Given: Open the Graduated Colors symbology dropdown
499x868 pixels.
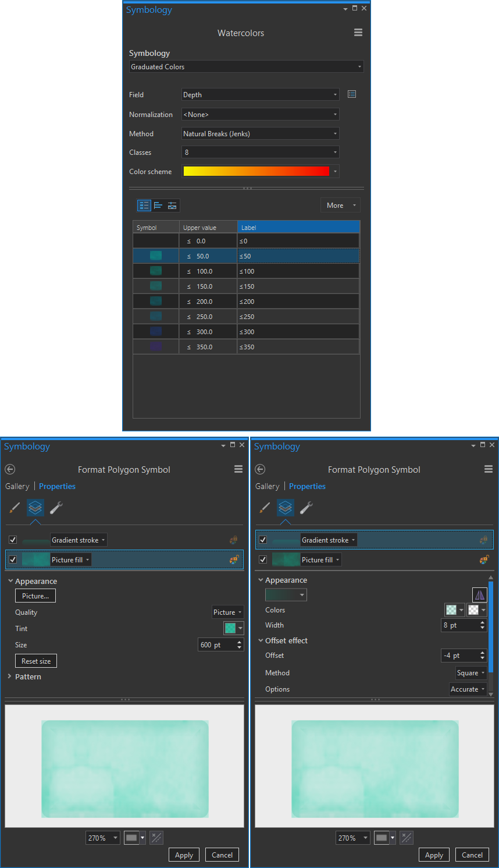Looking at the screenshot, I should click(247, 66).
